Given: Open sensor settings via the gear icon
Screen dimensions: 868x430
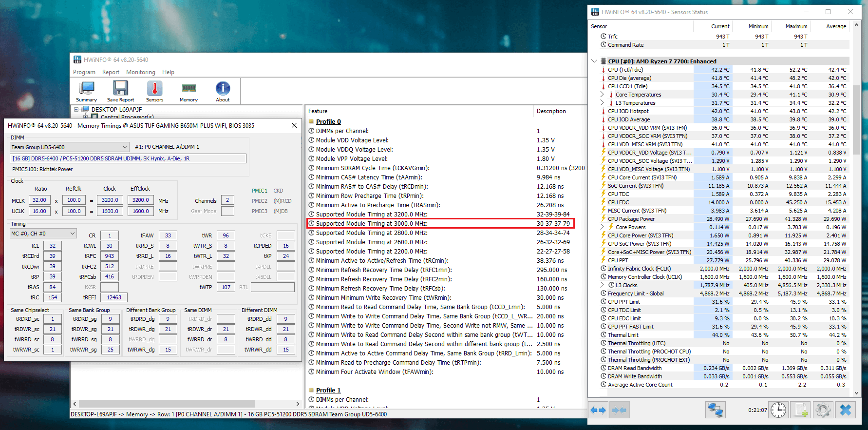Looking at the screenshot, I should tap(823, 410).
